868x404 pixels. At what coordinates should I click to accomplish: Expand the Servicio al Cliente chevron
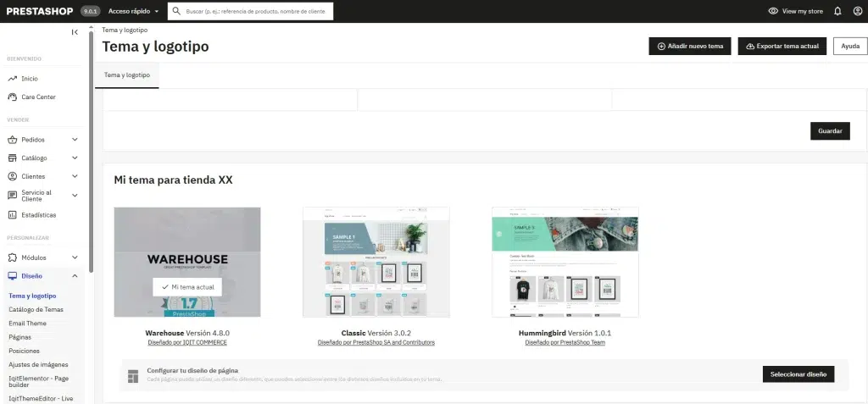(75, 196)
